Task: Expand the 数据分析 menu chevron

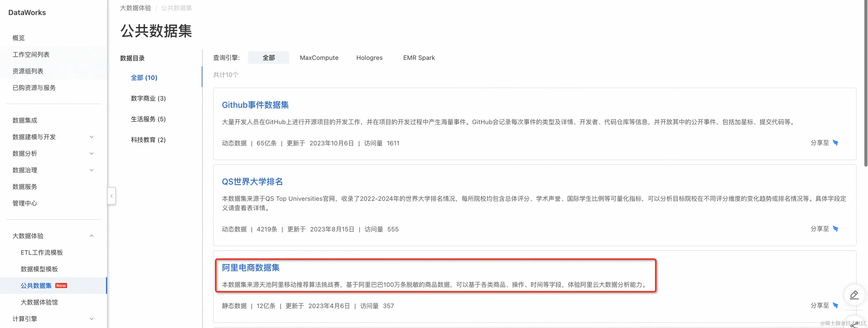Action: point(91,154)
